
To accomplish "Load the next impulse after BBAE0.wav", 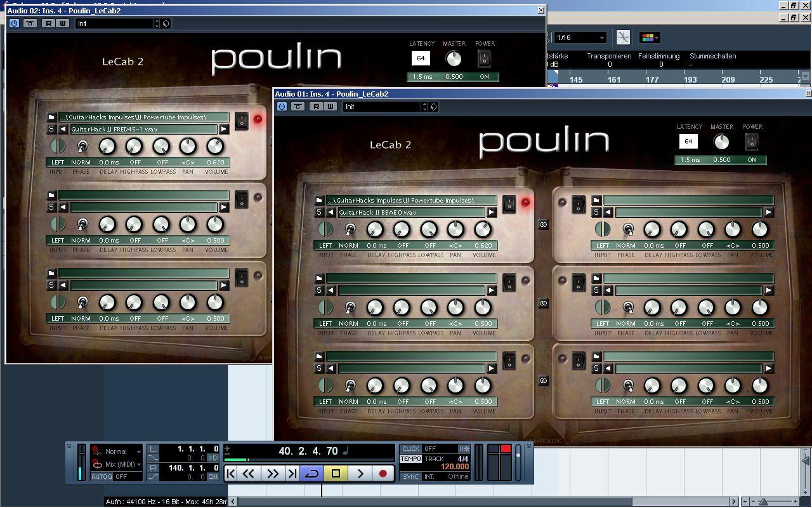I will click(492, 213).
